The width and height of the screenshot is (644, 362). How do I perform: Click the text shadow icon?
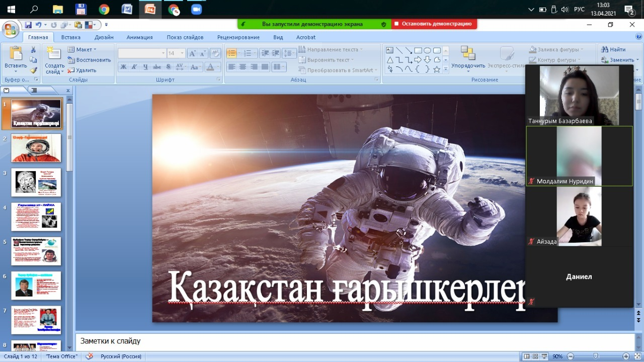[x=169, y=67]
